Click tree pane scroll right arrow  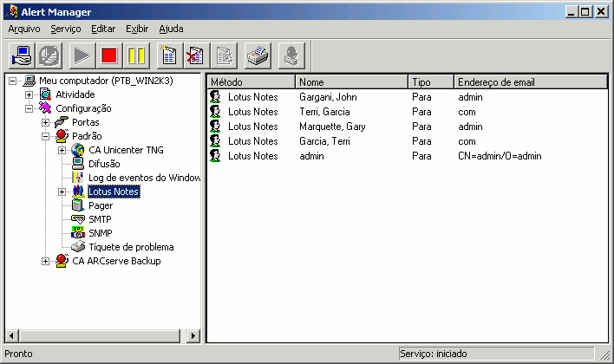click(193, 335)
